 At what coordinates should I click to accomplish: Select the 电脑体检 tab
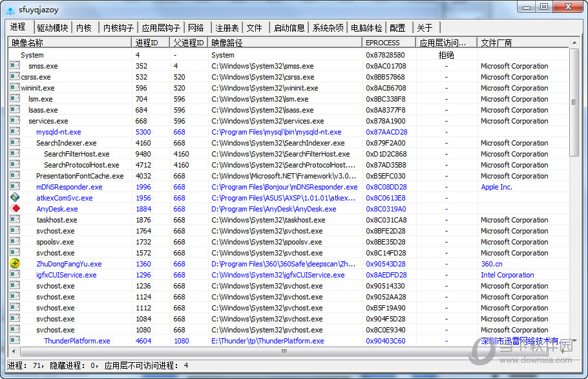[x=366, y=28]
